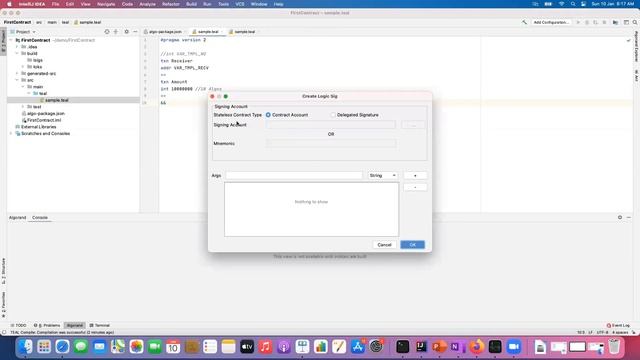Viewport: 640px width, 360px height.
Task: Open the VCS menu
Action: [240, 4]
